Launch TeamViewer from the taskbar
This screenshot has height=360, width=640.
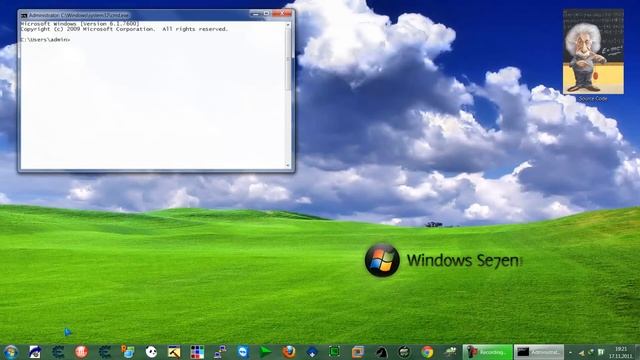(243, 352)
